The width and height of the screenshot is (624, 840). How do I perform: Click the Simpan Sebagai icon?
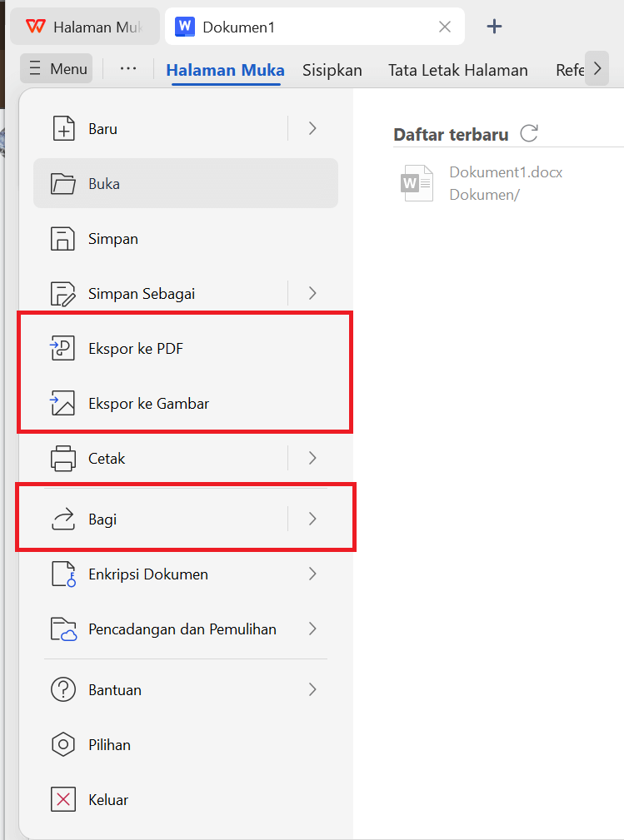[x=63, y=294]
